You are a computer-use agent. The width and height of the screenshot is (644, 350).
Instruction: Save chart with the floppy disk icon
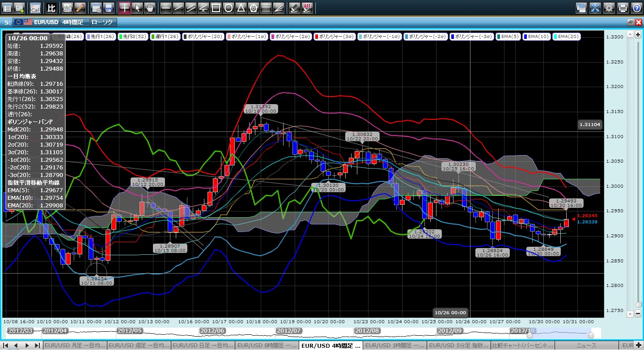[x=108, y=8]
